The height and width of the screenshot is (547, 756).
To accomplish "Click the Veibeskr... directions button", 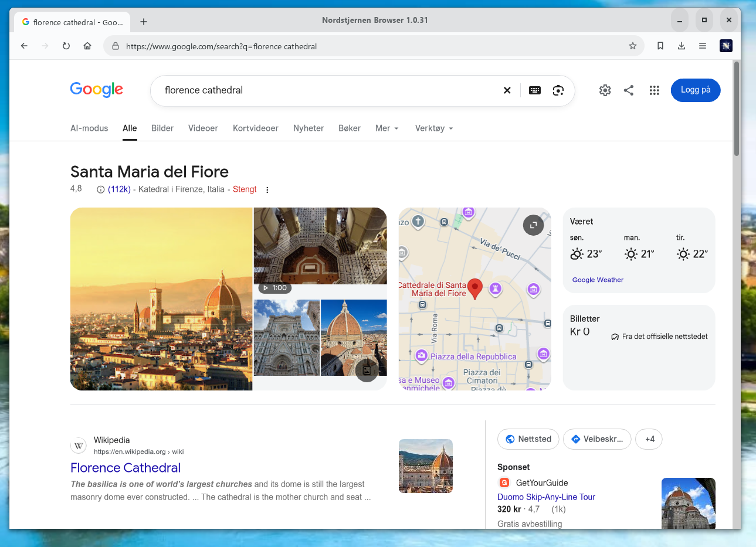I will (x=597, y=439).
